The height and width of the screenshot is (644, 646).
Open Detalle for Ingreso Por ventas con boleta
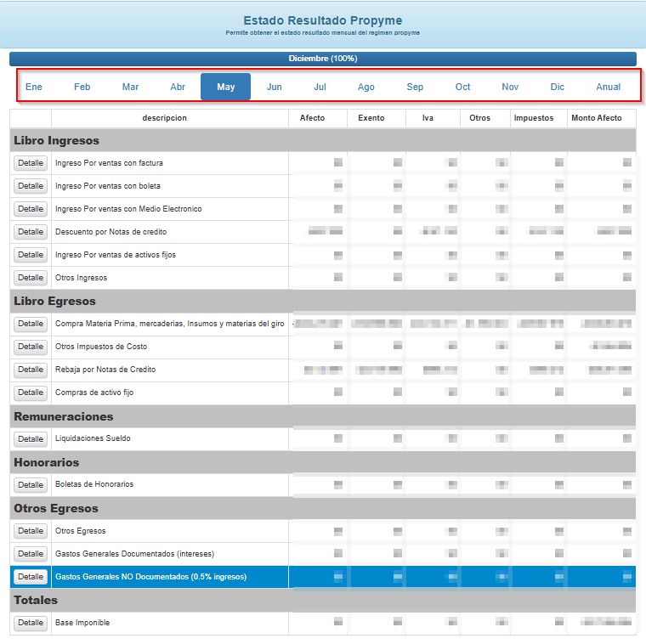point(31,186)
